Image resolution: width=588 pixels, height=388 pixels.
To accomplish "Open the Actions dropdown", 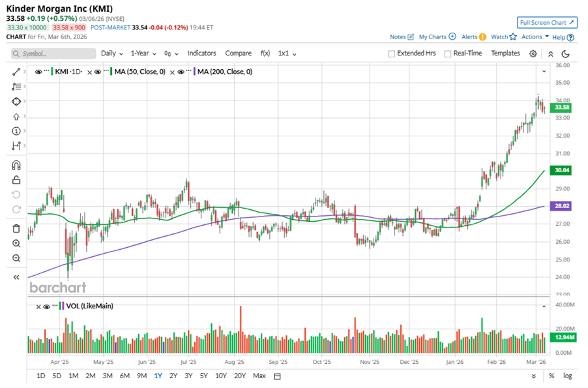I will [x=535, y=37].
